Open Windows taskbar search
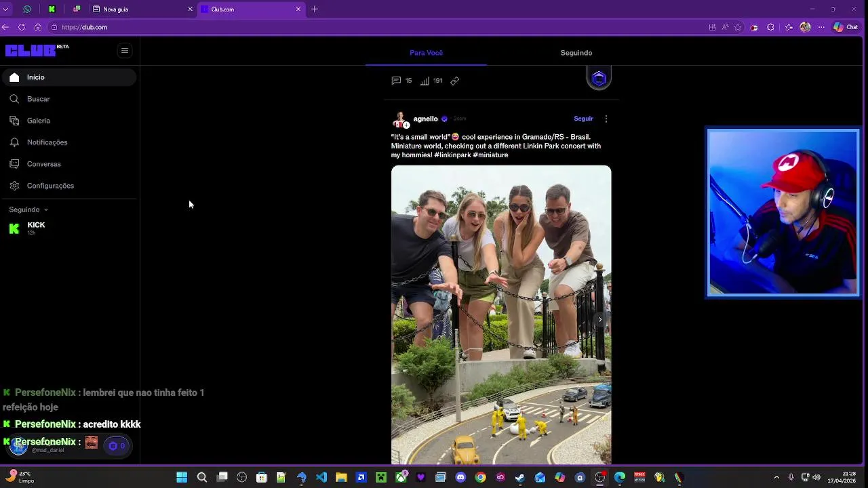Screen dimensions: 868x488 tap(202, 477)
